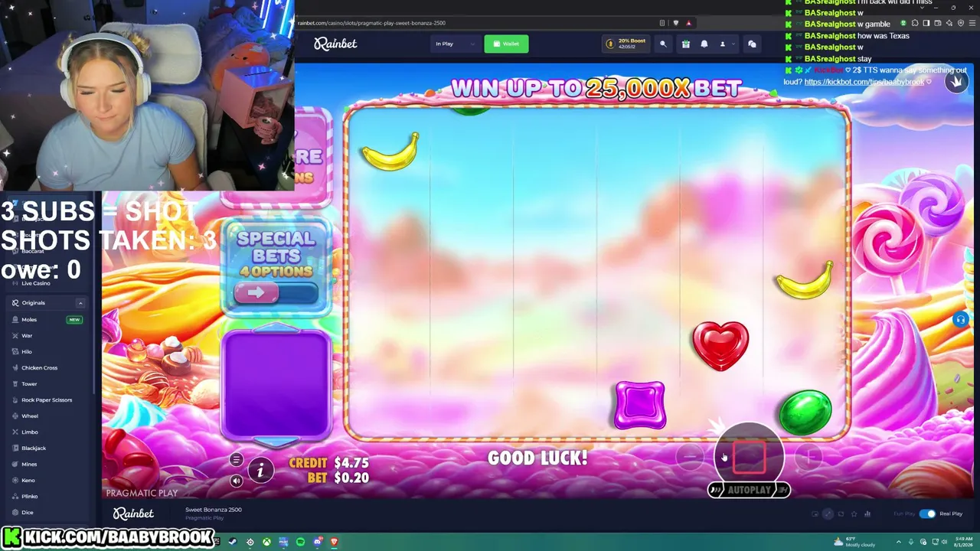The height and width of the screenshot is (551, 980).
Task: Open the taskbar weather widget
Action: tap(856, 542)
